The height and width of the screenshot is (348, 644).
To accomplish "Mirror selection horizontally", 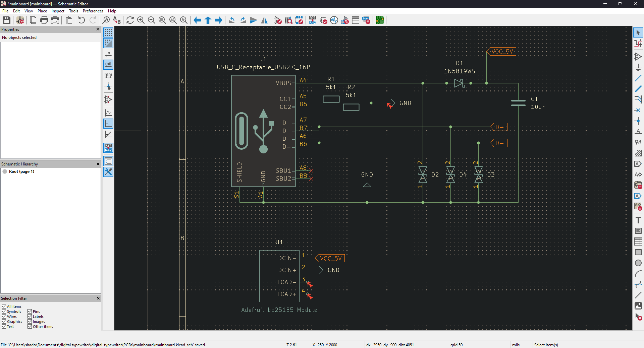I will [264, 20].
